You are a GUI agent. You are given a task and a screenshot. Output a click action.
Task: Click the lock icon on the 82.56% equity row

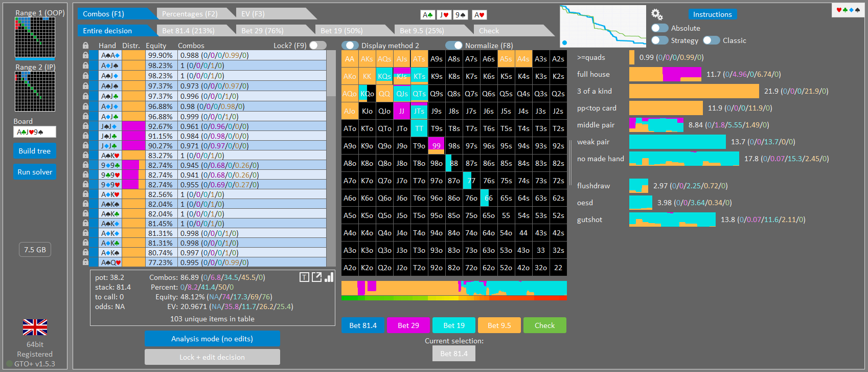[x=85, y=194]
